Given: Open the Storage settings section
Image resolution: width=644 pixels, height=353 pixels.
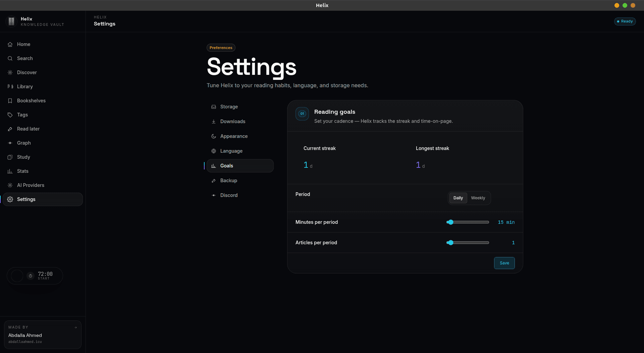Looking at the screenshot, I should [240, 107].
